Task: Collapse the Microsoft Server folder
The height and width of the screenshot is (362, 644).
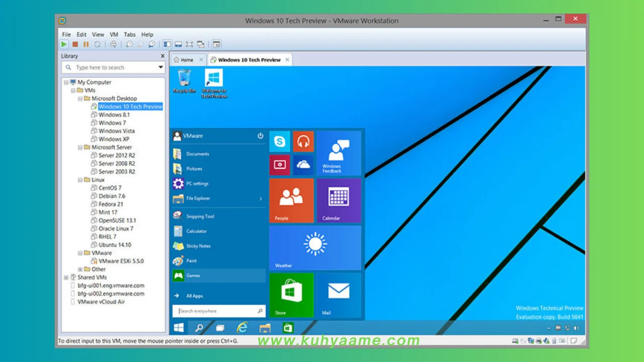Action: 80,147
